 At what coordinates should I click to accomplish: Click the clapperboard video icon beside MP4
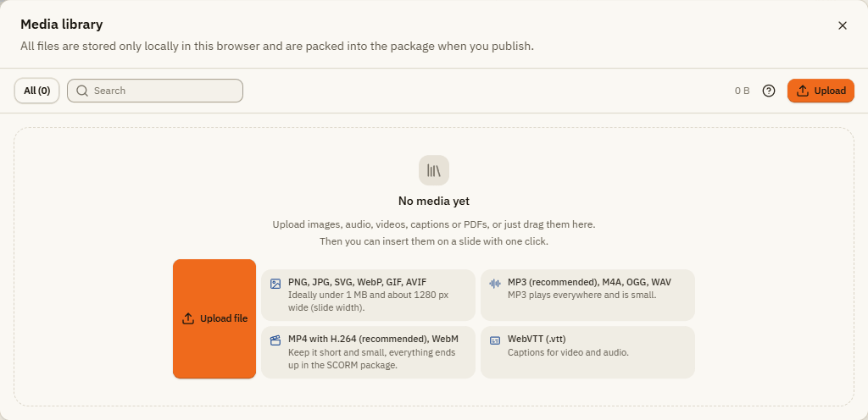(x=275, y=340)
